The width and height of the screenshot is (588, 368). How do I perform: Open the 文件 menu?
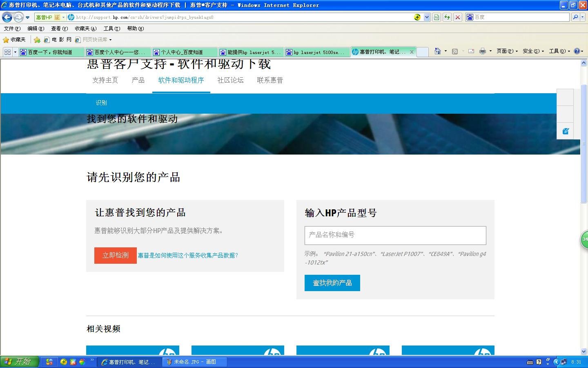(12, 29)
